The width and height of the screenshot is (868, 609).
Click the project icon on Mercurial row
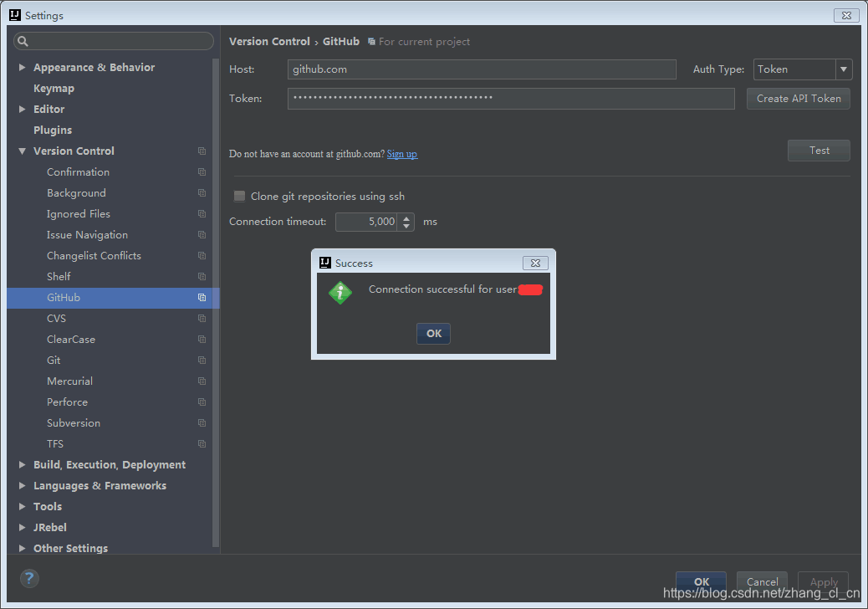tap(202, 381)
